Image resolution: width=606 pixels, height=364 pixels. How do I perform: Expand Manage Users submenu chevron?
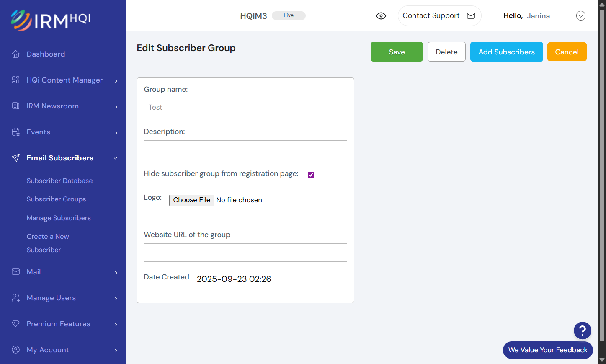point(116,299)
